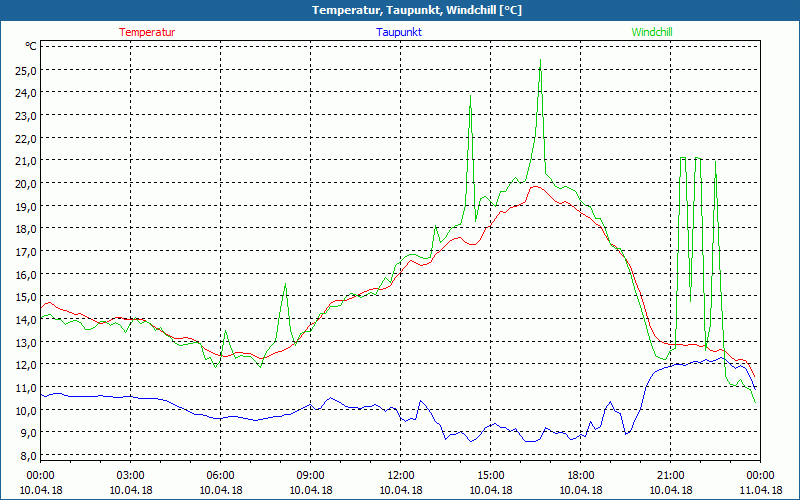Click the Windchill spike just before 09:00

(x=285, y=285)
